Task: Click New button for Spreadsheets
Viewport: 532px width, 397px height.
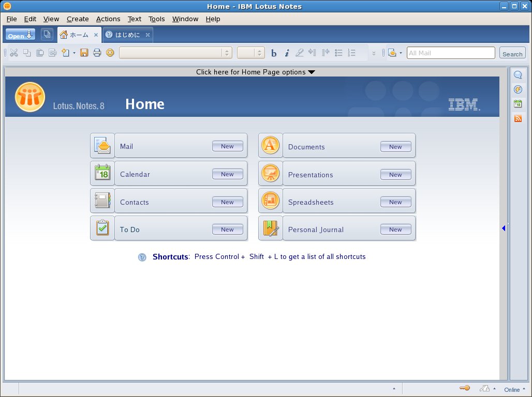Action: [395, 202]
